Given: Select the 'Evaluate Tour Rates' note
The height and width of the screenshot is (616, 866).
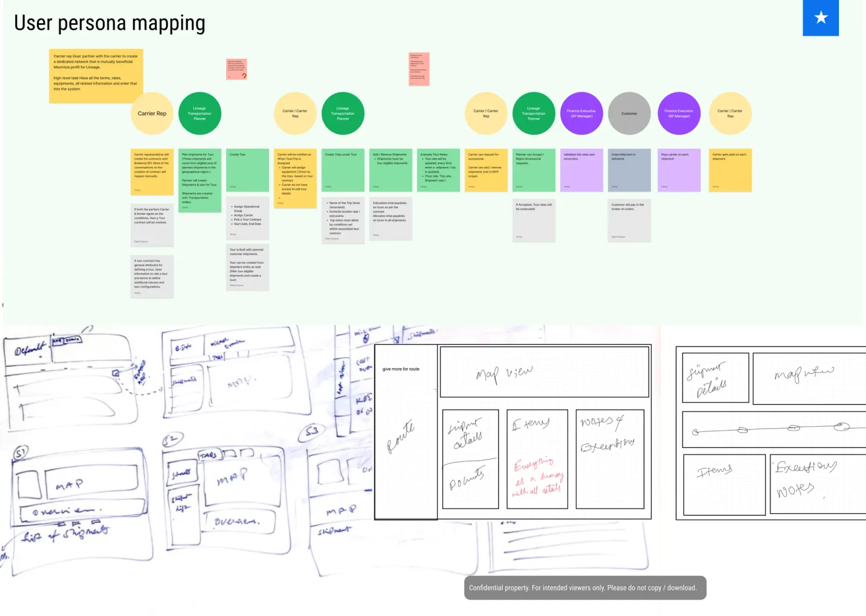Looking at the screenshot, I should (x=438, y=170).
